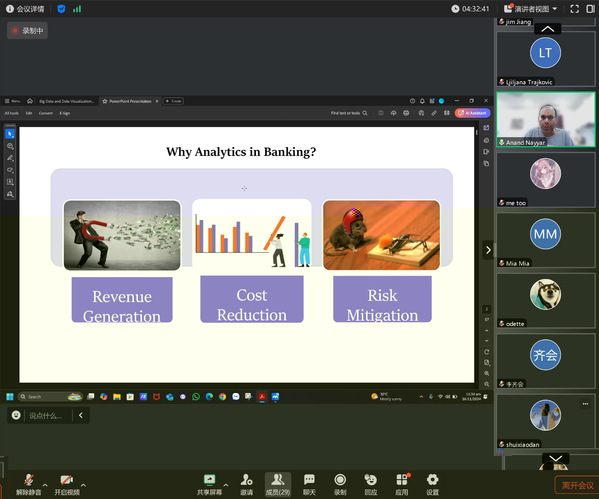Image resolution: width=599 pixels, height=499 pixels.
Task: Open Chrome icon on shared taskbar
Action: tap(222, 397)
